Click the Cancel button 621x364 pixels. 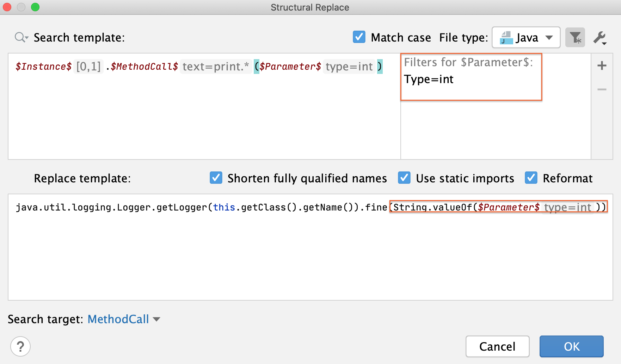click(497, 346)
